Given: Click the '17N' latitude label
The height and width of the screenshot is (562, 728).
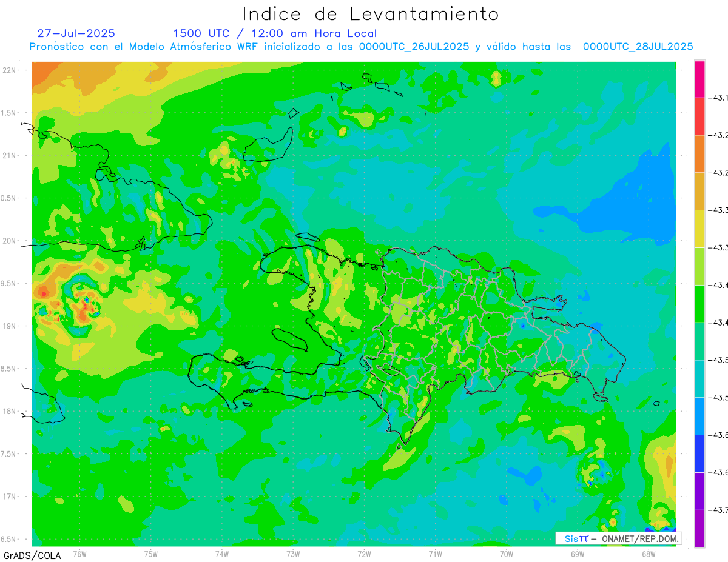Looking at the screenshot, I should coord(10,497).
